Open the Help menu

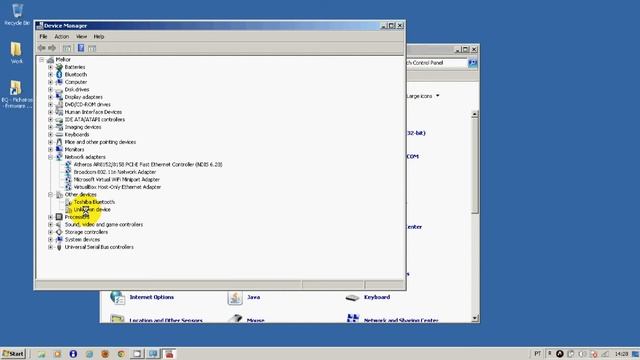pyautogui.click(x=99, y=36)
